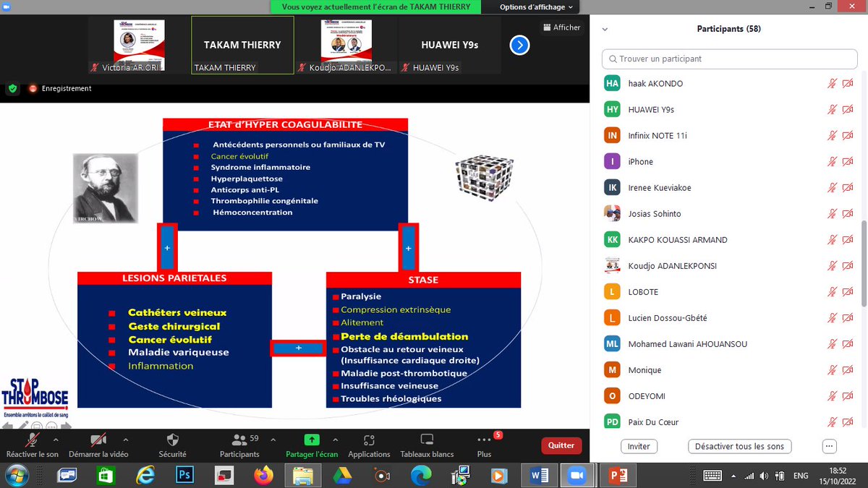The height and width of the screenshot is (488, 868).
Task: Open participants panel ellipsis options button
Action: click(x=829, y=446)
